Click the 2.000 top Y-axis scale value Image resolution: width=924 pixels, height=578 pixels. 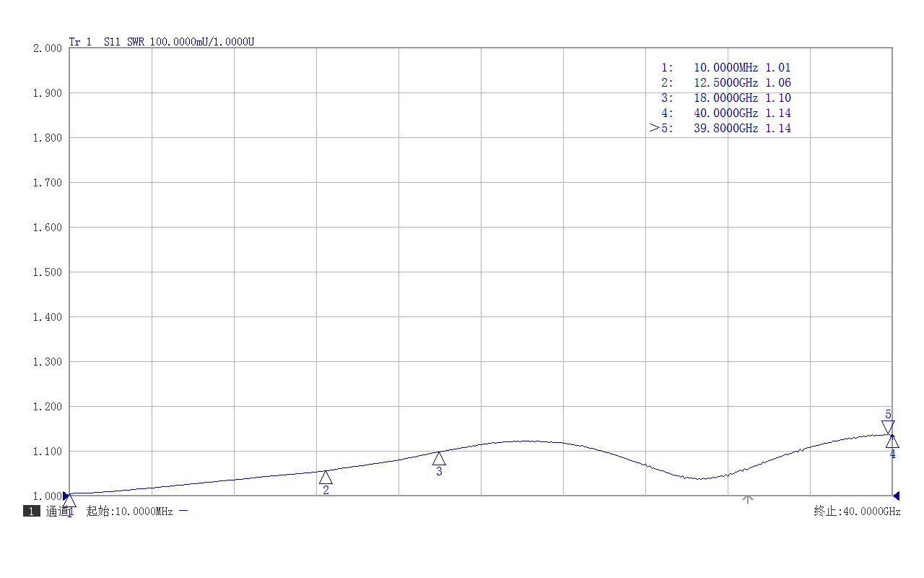click(48, 48)
